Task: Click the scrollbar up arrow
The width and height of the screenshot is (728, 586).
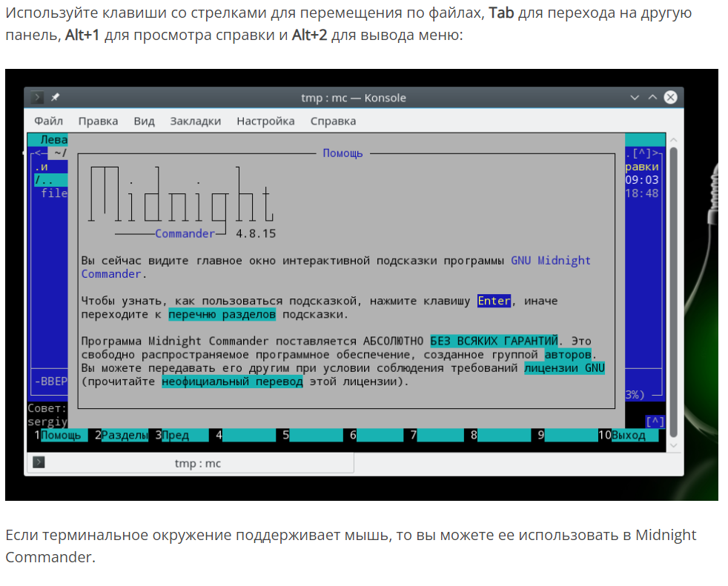Action: pos(674,140)
